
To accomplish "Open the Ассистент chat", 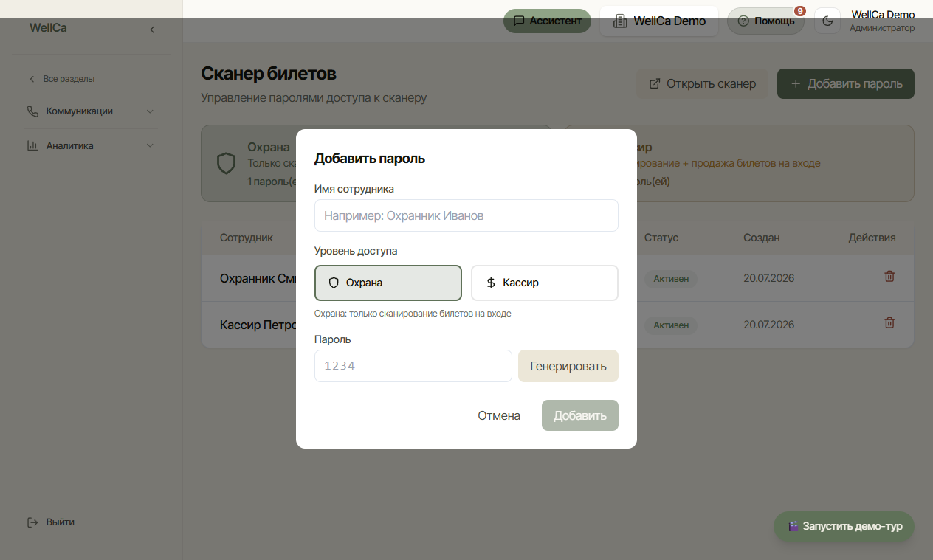I will click(x=548, y=21).
